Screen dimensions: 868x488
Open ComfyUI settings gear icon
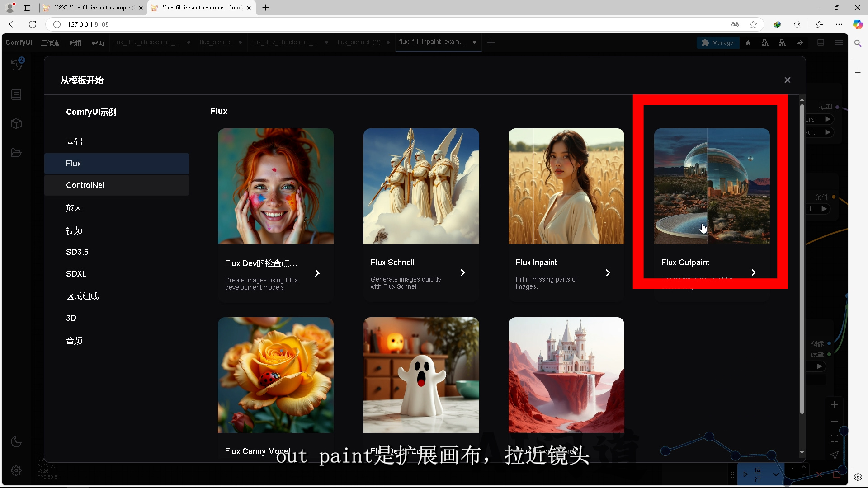click(x=16, y=471)
